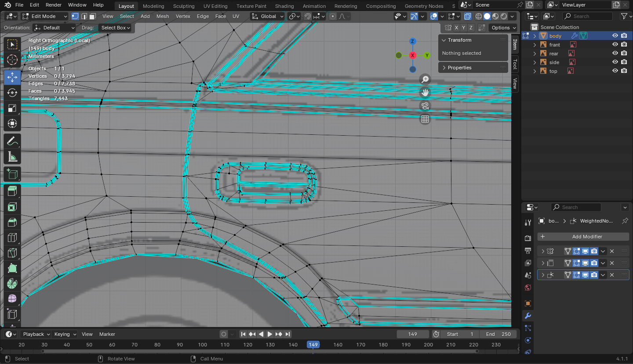Open the Mesh menu in the viewport header

(163, 16)
